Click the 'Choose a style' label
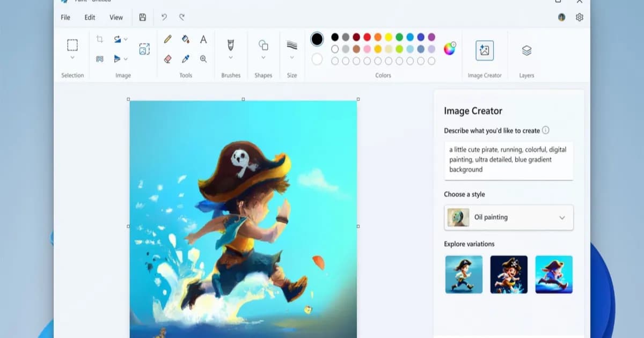Image resolution: width=644 pixels, height=338 pixels. [x=464, y=194]
